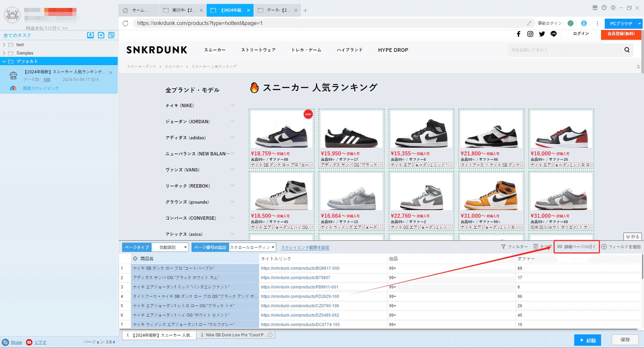Expand the ジョーダン (JORDAN) brand category

(x=232, y=121)
